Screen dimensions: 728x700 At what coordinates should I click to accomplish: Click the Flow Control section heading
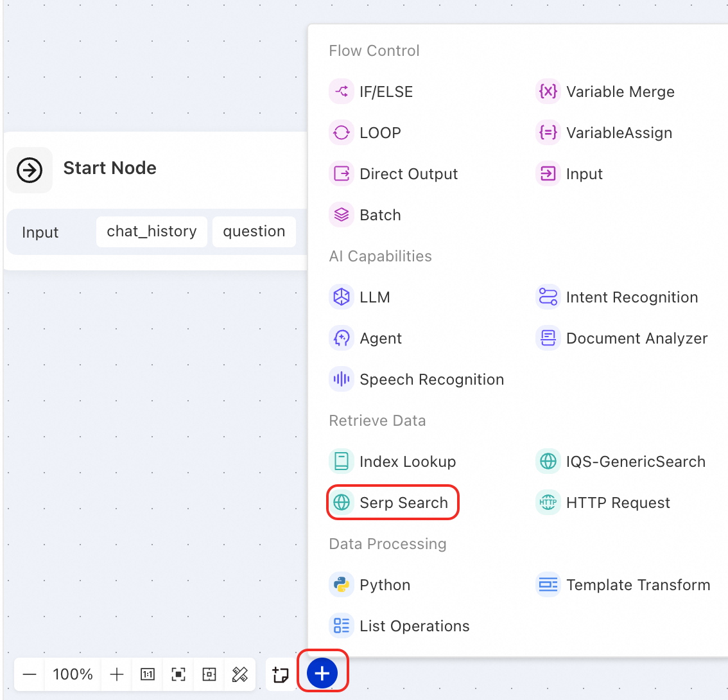(374, 51)
